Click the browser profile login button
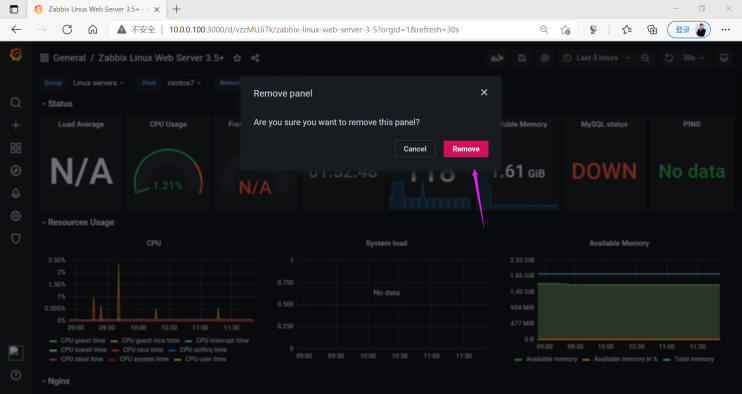The width and height of the screenshot is (742, 394). 689,29
